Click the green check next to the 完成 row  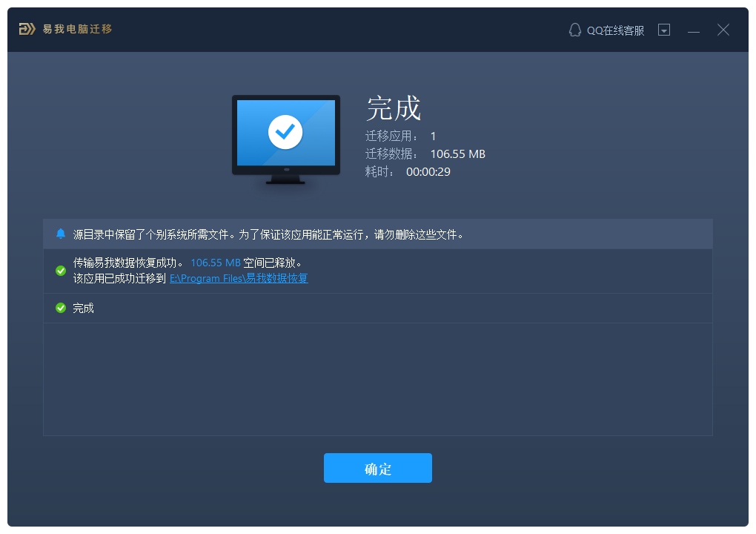pyautogui.click(x=60, y=308)
